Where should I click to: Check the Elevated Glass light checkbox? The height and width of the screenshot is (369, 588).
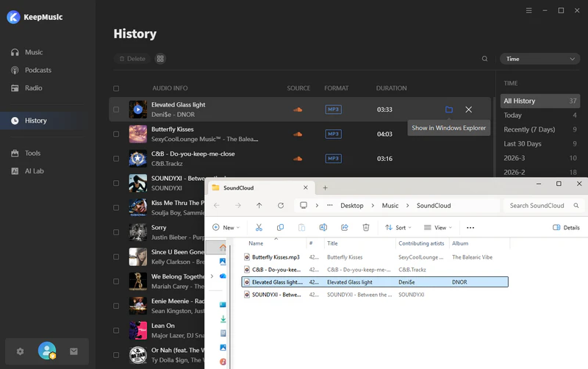[x=116, y=110]
